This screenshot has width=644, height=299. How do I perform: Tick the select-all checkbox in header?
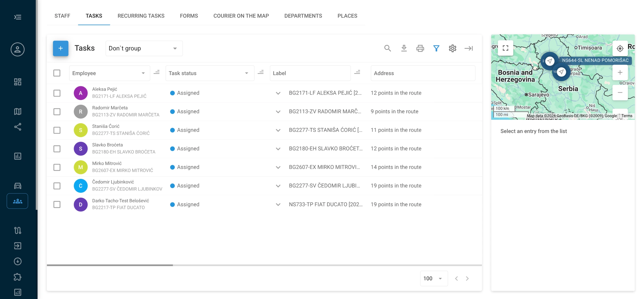coord(57,73)
